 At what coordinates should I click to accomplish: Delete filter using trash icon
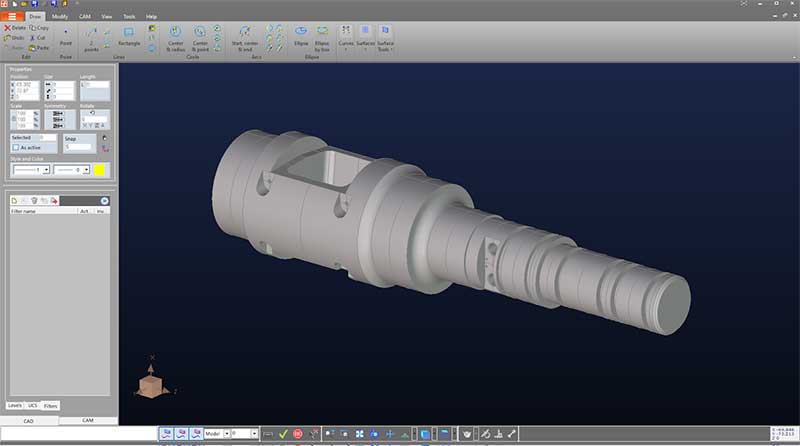(34, 201)
